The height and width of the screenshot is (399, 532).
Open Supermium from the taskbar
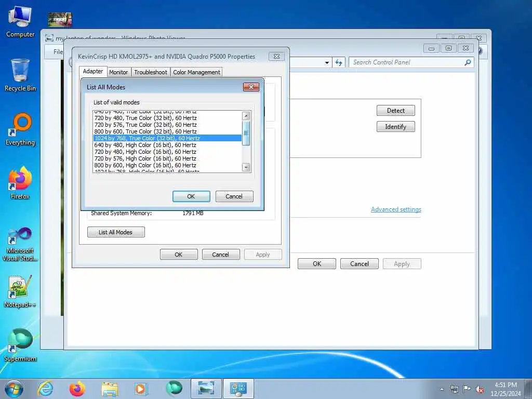pyautogui.click(x=174, y=388)
